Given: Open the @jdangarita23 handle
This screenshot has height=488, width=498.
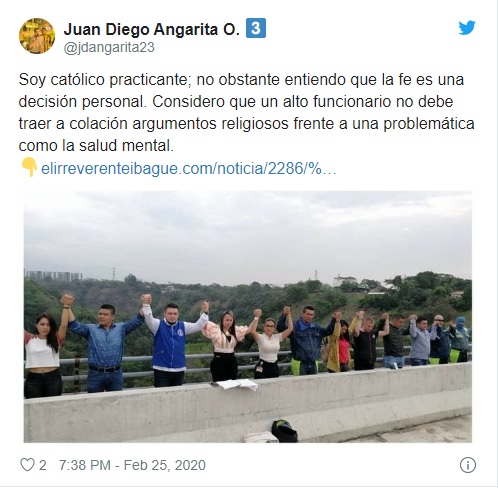Looking at the screenshot, I should (109, 48).
